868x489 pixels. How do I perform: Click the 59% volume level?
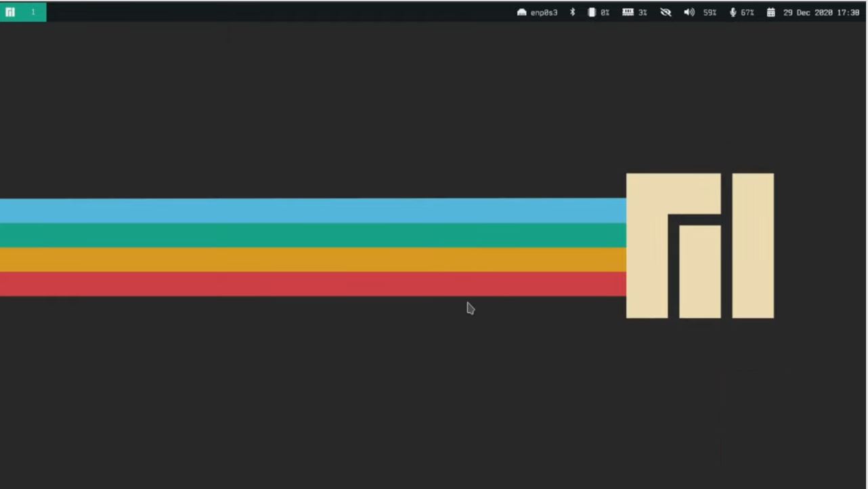[710, 12]
